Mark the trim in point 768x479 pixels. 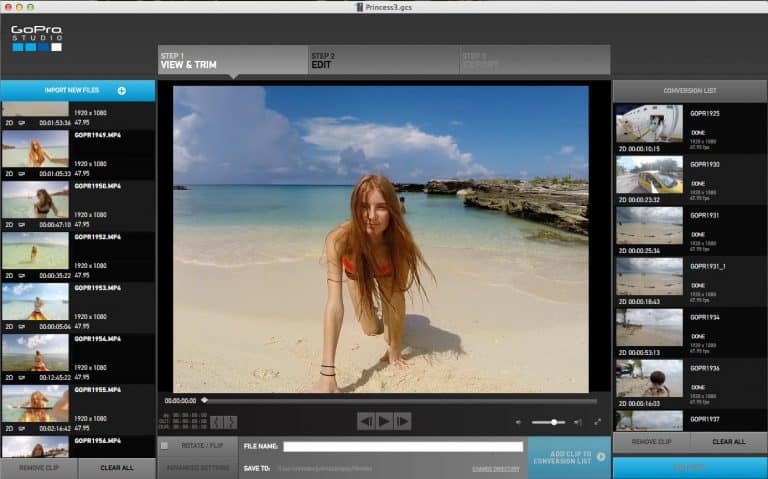pyautogui.click(x=214, y=422)
